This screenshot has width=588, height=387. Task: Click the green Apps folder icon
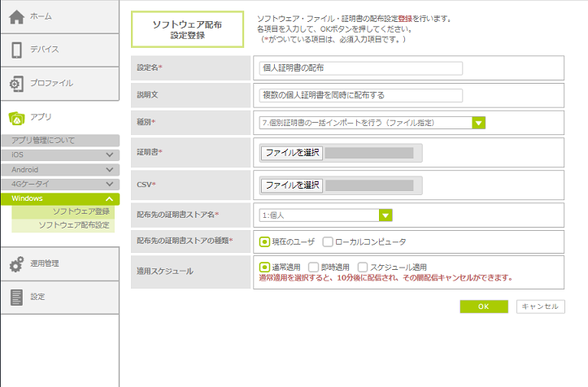[16, 117]
